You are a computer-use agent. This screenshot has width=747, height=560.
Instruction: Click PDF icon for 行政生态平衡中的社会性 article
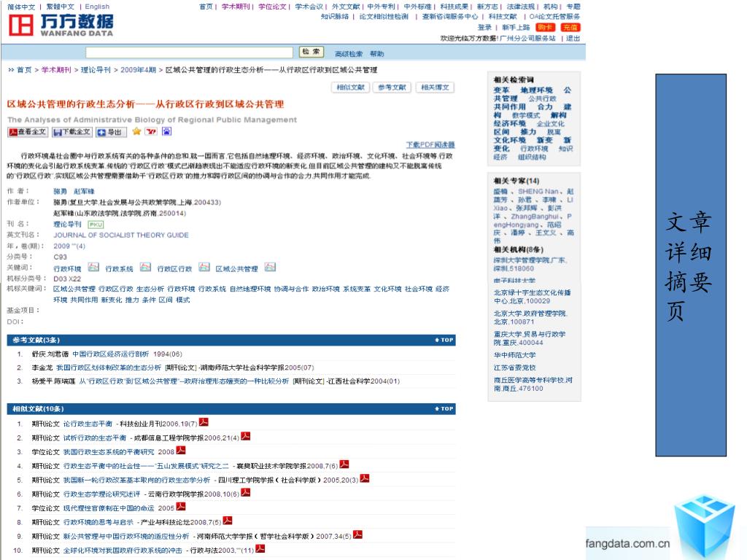tap(344, 464)
